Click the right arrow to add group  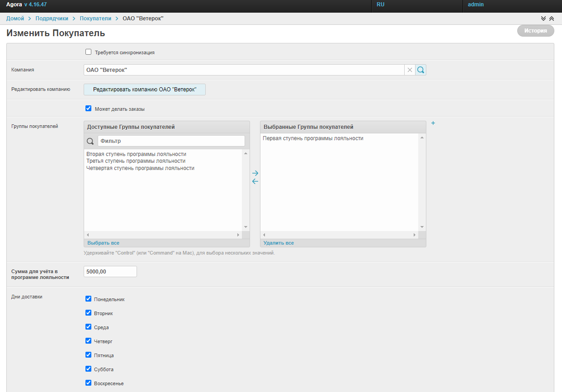pyautogui.click(x=255, y=173)
